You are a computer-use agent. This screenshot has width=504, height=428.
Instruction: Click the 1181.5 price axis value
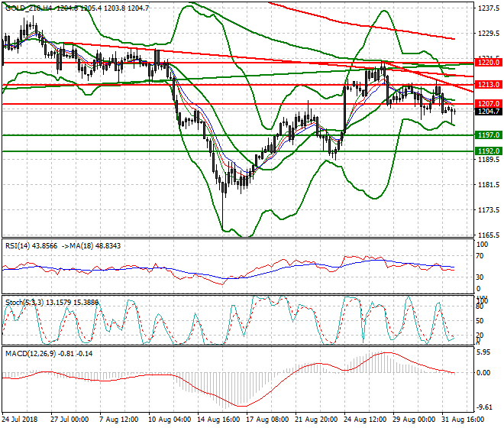487,185
